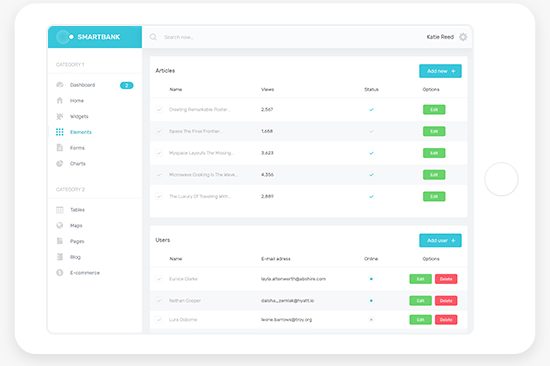This screenshot has width=550, height=366.
Task: Click the Tables icon in Category 2
Action: click(x=60, y=210)
